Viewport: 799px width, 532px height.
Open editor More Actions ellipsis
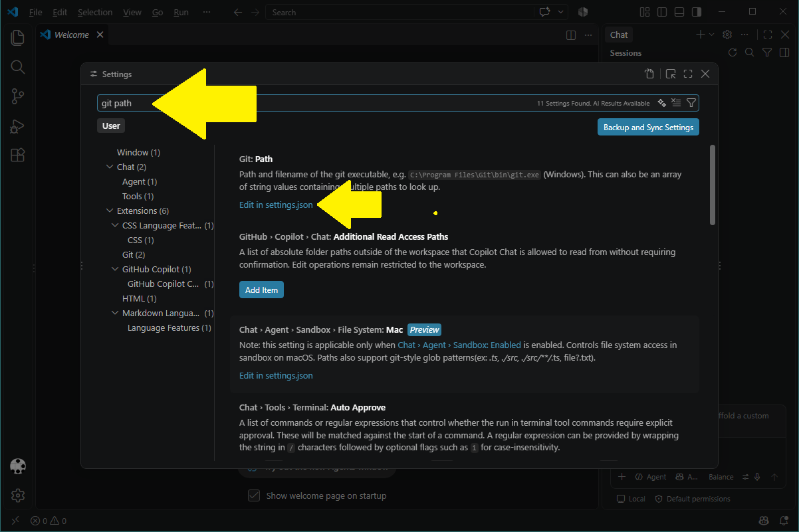[x=588, y=35]
